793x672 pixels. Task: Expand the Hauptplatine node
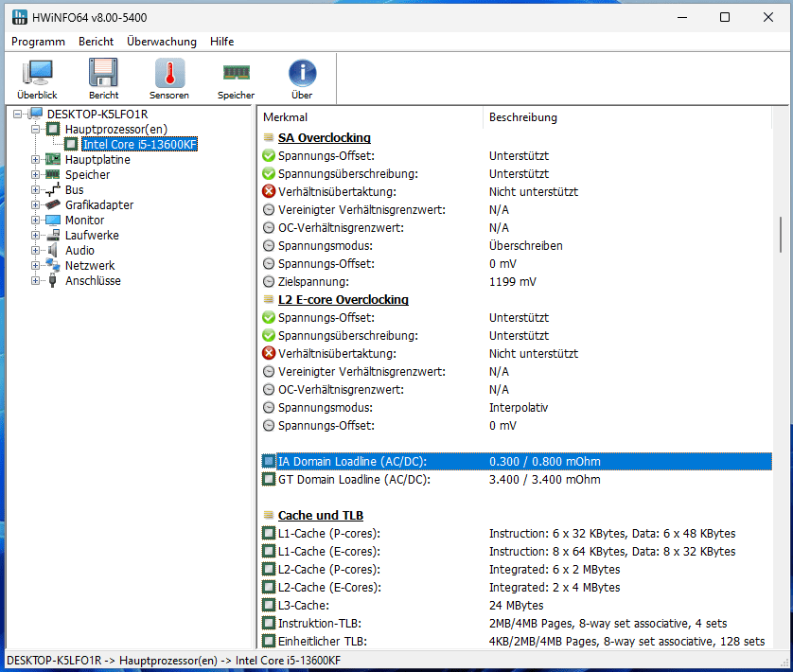click(35, 159)
